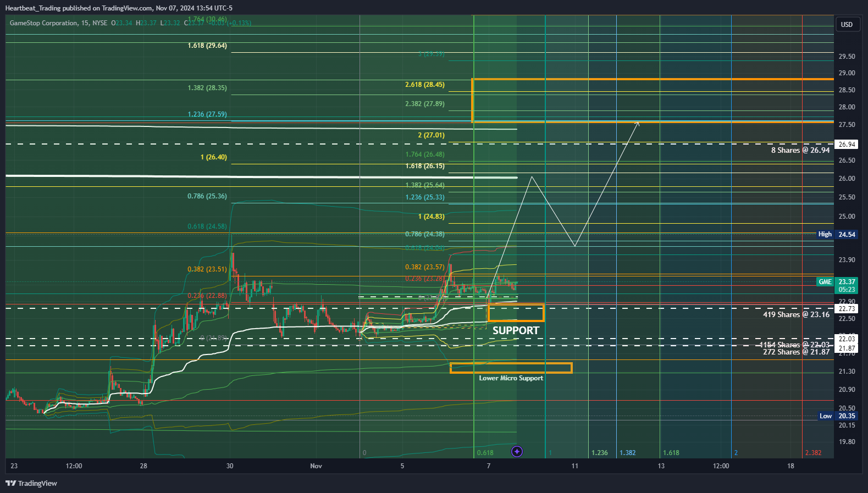Click the GameStop Corporation symbol title

point(43,23)
